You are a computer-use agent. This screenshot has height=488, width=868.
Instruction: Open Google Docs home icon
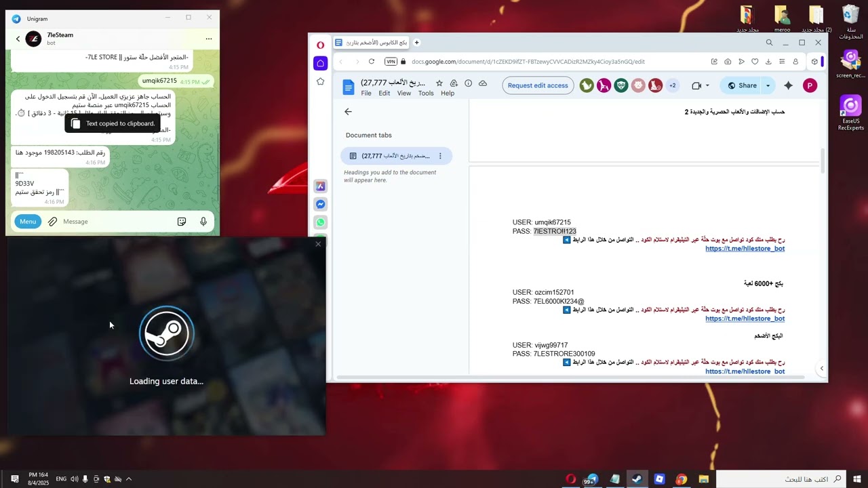(x=348, y=87)
